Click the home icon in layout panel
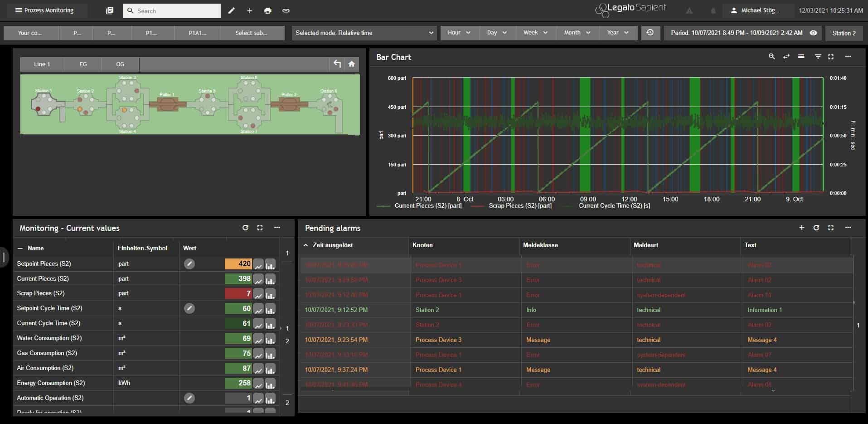The width and height of the screenshot is (868, 424). (352, 64)
